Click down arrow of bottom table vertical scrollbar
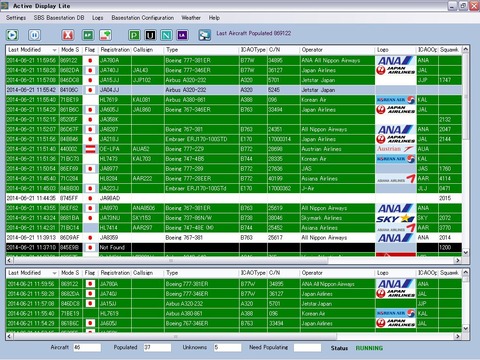 466,328
